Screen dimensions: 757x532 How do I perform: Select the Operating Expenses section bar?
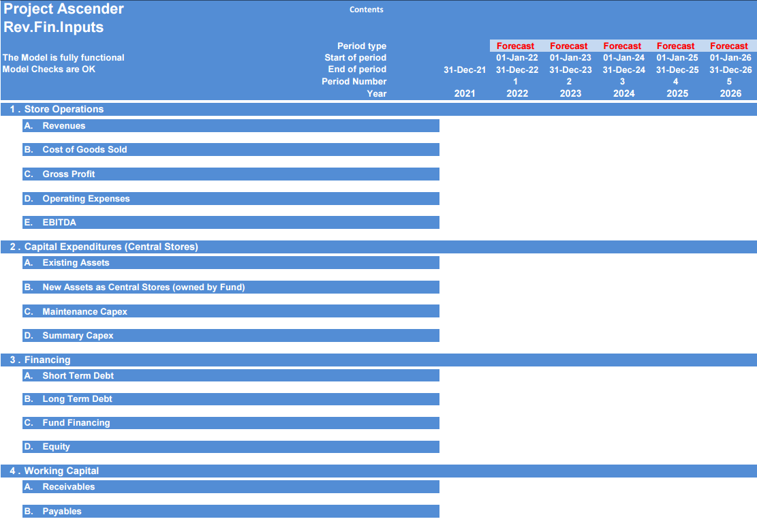click(x=231, y=198)
